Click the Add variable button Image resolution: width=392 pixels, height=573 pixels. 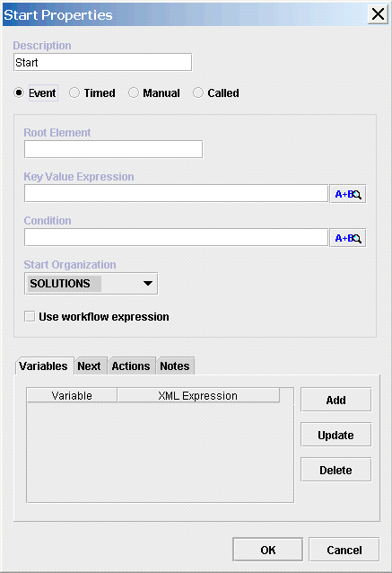click(335, 401)
